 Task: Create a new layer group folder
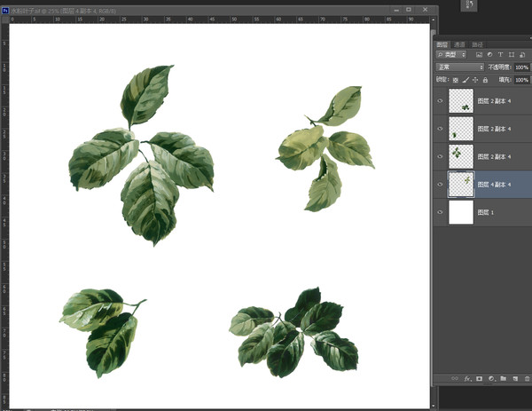(503, 378)
